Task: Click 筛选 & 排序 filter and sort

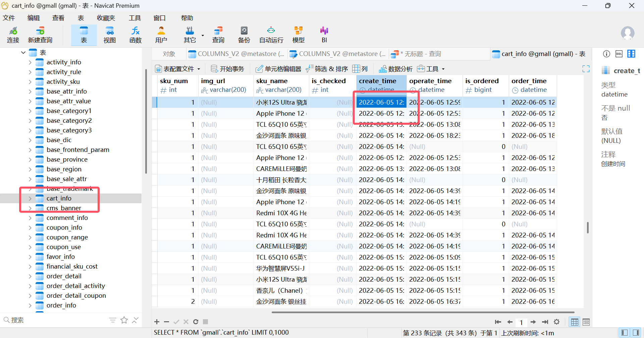Action: click(x=327, y=69)
